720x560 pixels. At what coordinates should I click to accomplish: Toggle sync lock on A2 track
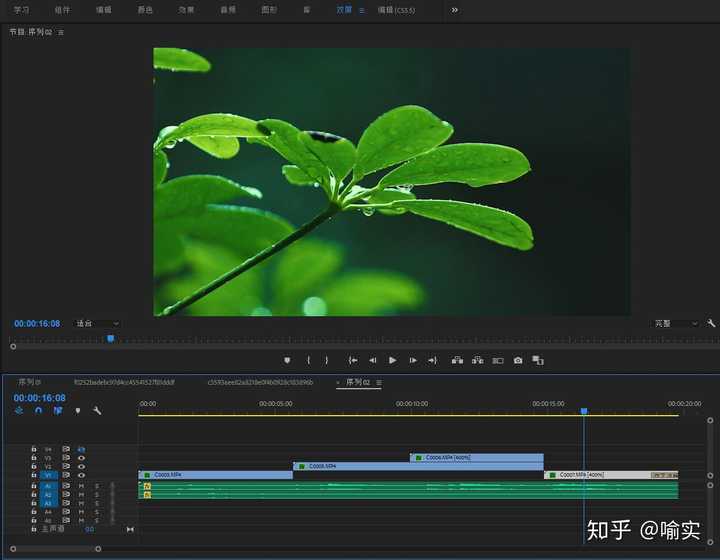coord(66,494)
